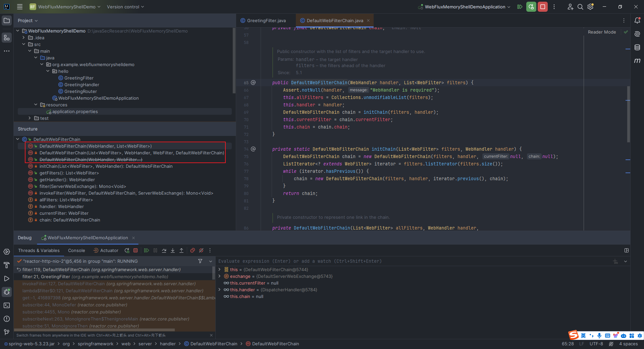Click the thread filter funnel icon

(x=200, y=261)
